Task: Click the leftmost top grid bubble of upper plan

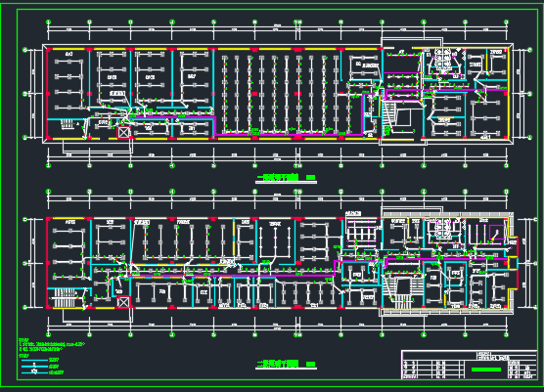Action: point(49,22)
